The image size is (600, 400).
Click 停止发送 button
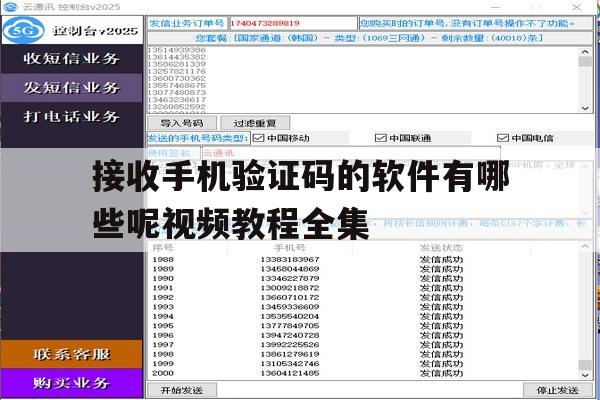(x=558, y=390)
